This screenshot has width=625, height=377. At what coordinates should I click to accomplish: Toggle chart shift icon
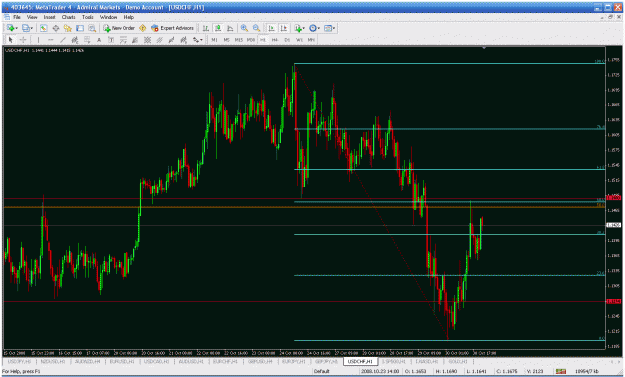[x=283, y=28]
